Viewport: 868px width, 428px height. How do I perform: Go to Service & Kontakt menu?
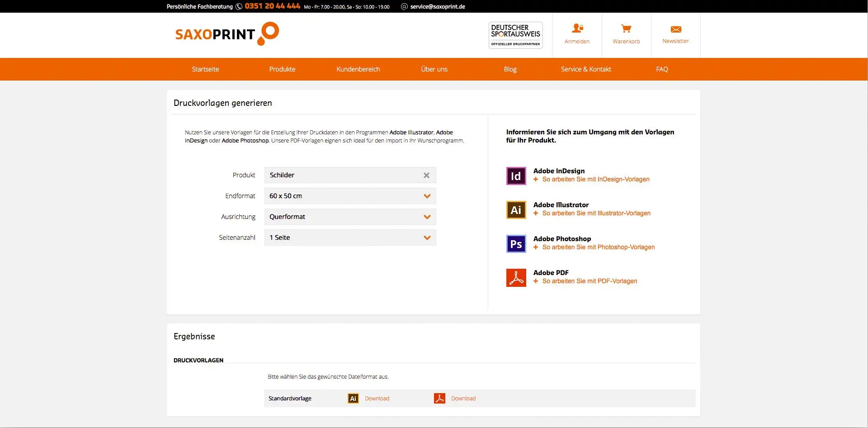[x=585, y=69]
